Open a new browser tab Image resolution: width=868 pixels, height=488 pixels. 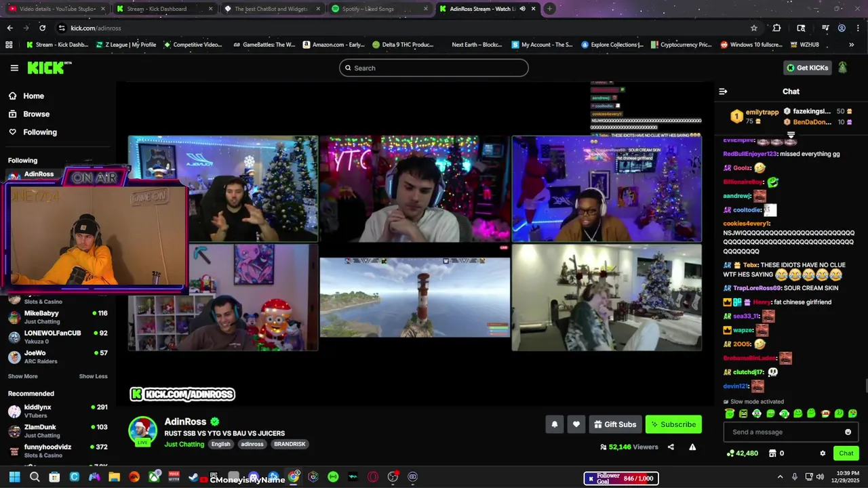pos(549,9)
